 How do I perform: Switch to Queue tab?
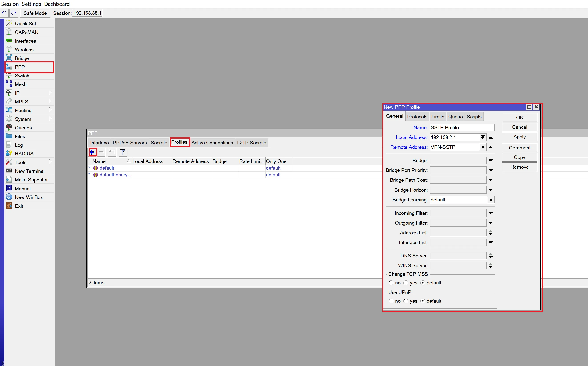tap(455, 117)
